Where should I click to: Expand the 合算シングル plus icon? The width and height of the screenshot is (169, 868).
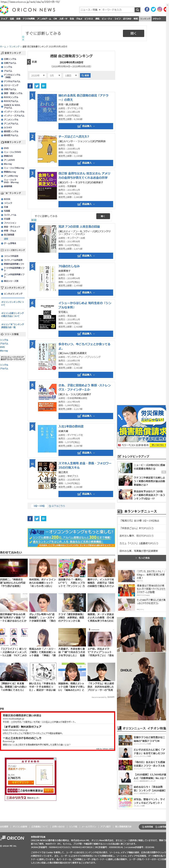coord(2,59)
